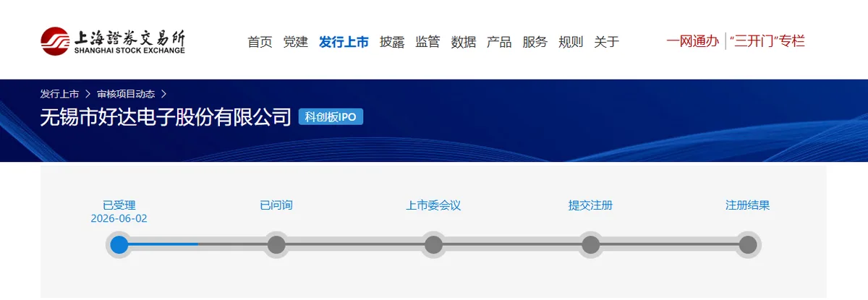Open the 披露 menu item
Image resolution: width=868 pixels, height=300 pixels.
tap(392, 42)
